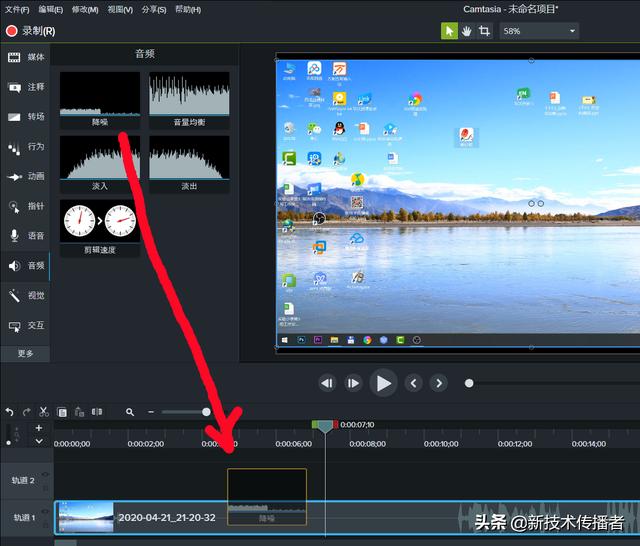Click the timeline zoom magnifier icon

pyautogui.click(x=130, y=412)
